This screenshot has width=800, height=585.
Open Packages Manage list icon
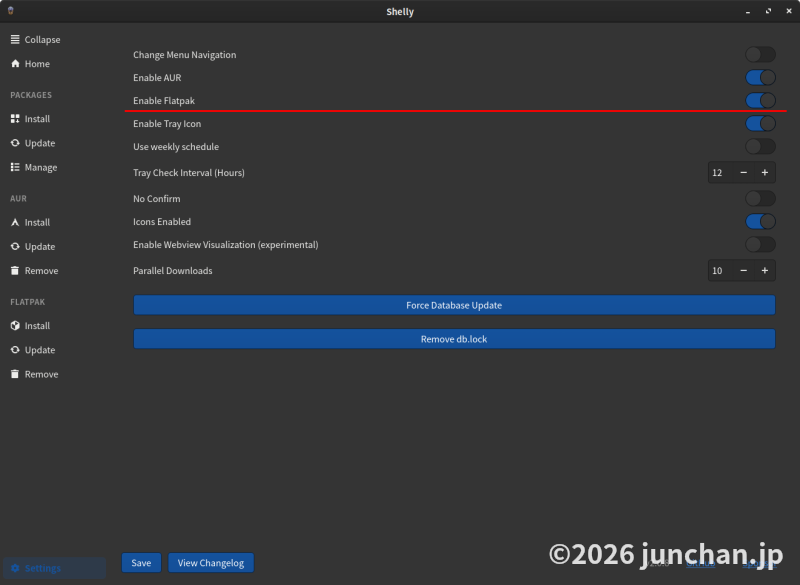click(15, 168)
